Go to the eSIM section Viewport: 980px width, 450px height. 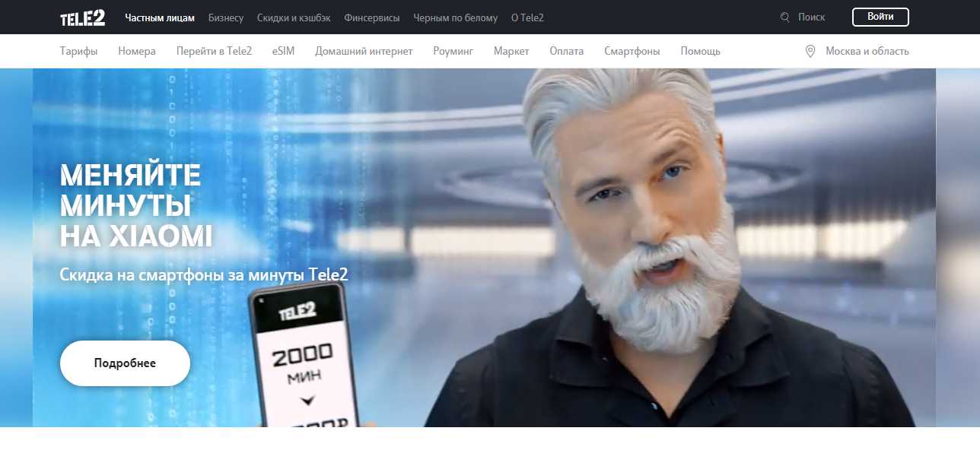[283, 52]
